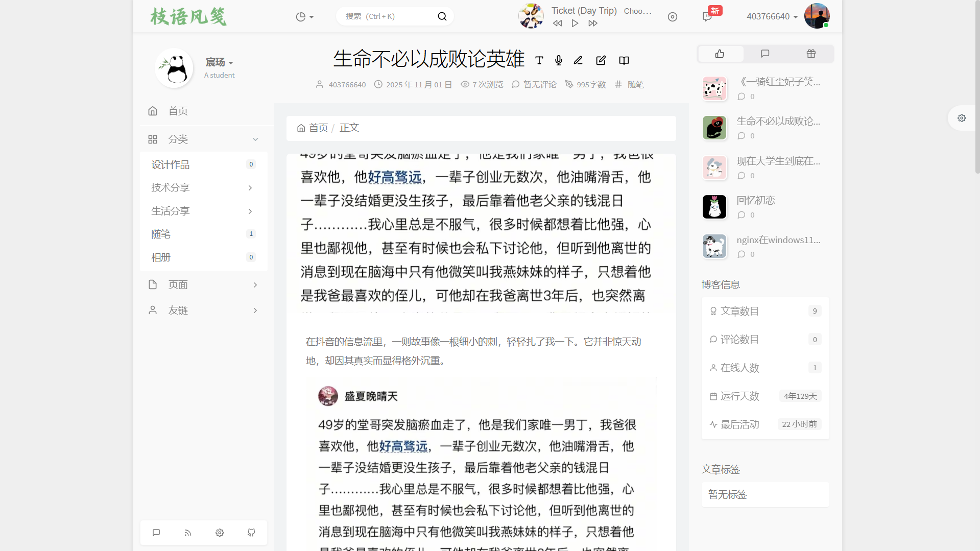
Task: Open notifications with the 新 badge icon
Action: (707, 16)
